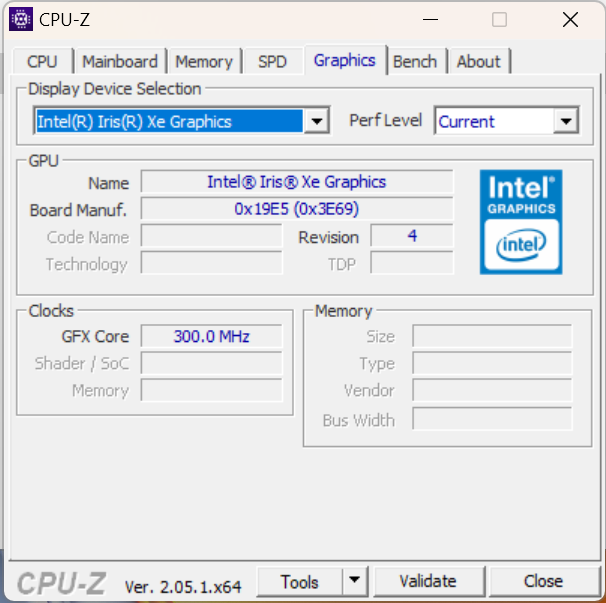Open the Mainboard tab
The width and height of the screenshot is (606, 603).
pos(120,61)
